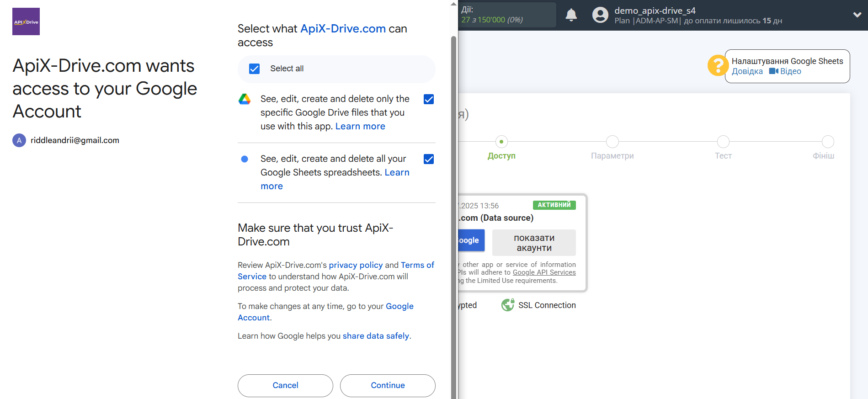The image size is (868, 399).
Task: Click the АКТИВНИЙ status badge
Action: (x=554, y=205)
